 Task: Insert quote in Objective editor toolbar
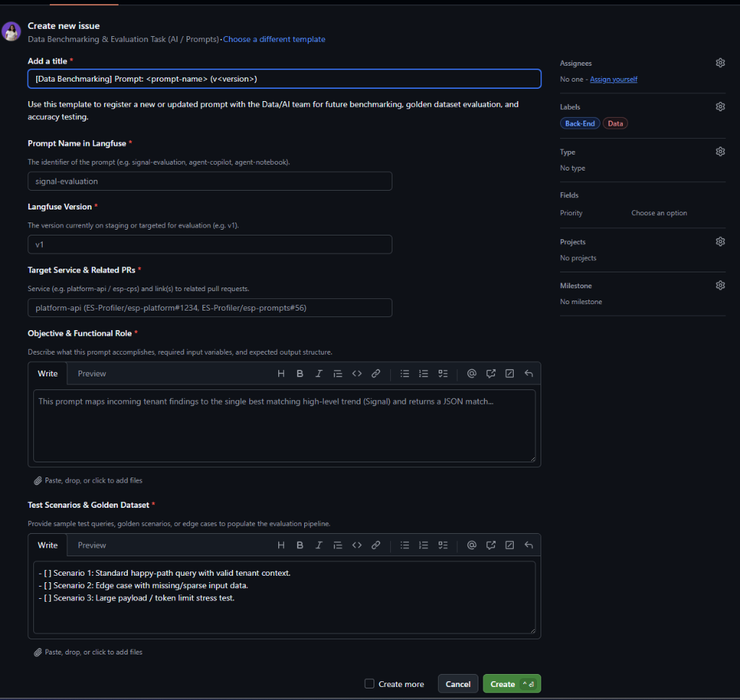click(x=338, y=373)
